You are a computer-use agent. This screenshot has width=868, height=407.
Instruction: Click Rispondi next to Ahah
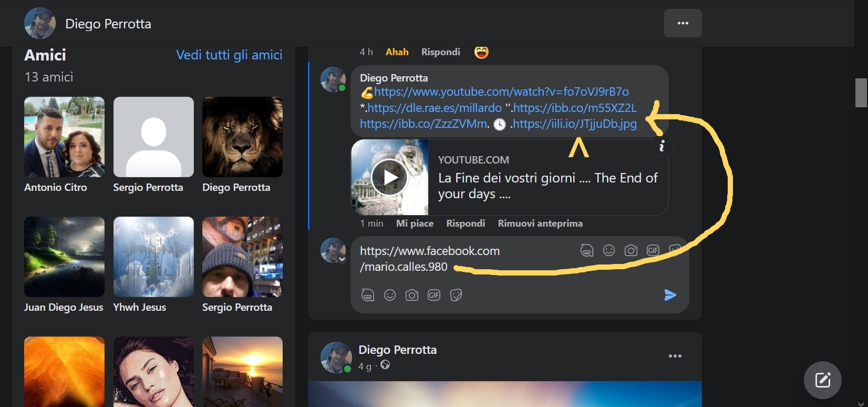[x=441, y=52]
